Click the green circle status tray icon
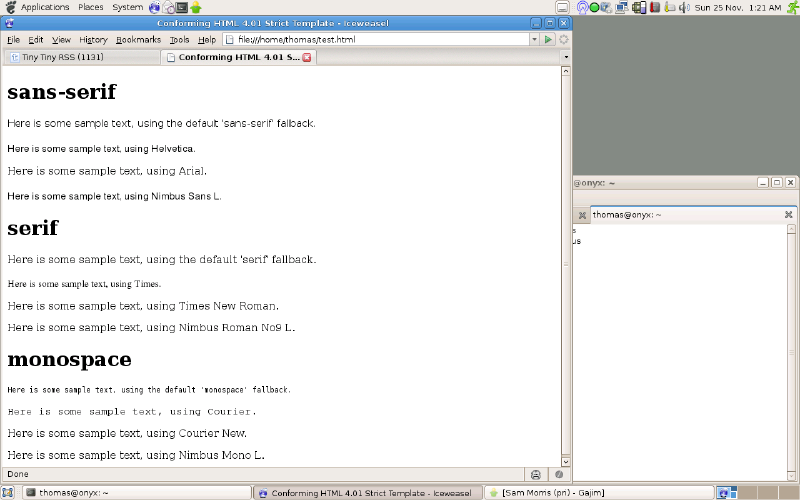Screen dimensions: 800x500 click(x=594, y=7)
